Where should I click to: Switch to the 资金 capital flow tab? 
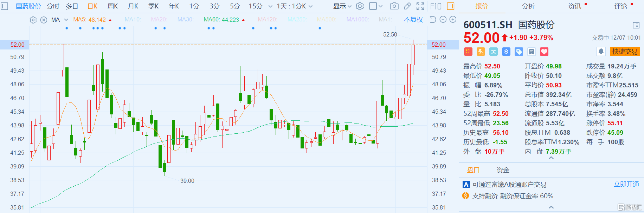pyautogui.click(x=503, y=170)
